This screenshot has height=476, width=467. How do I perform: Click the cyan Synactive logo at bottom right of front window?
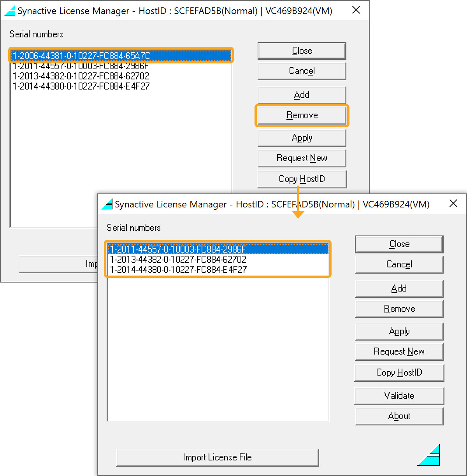[x=428, y=455]
